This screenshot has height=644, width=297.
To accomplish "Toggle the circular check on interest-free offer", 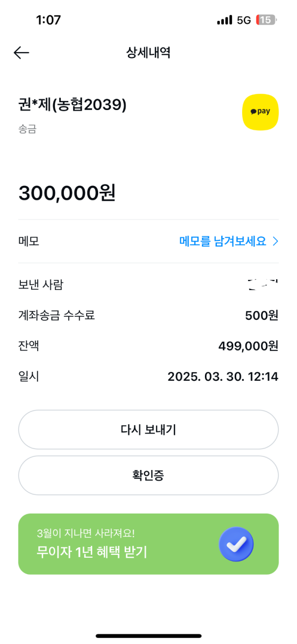I will tap(236, 544).
